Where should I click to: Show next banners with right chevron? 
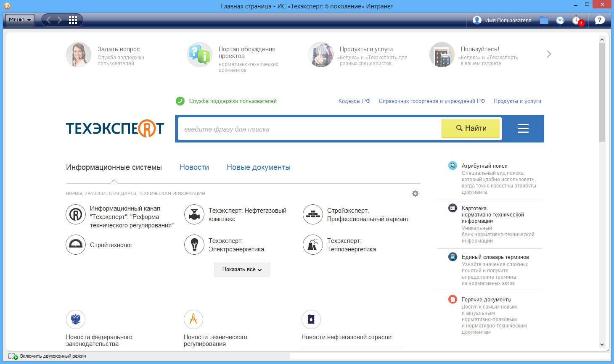(548, 54)
